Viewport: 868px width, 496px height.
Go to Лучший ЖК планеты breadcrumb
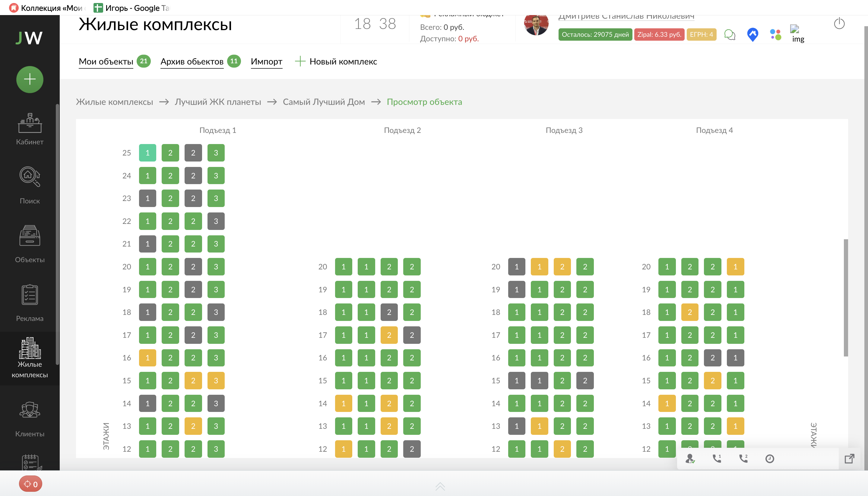tap(217, 102)
